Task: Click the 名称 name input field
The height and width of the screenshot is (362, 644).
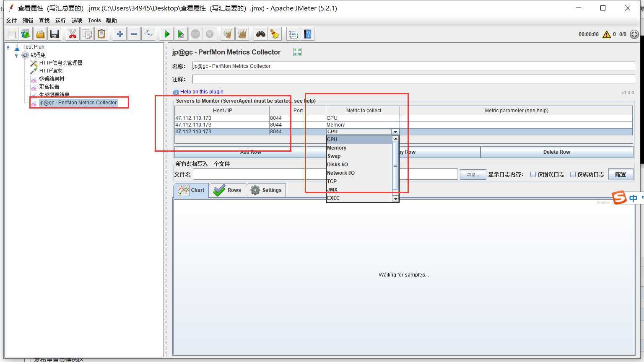Action: [x=413, y=66]
